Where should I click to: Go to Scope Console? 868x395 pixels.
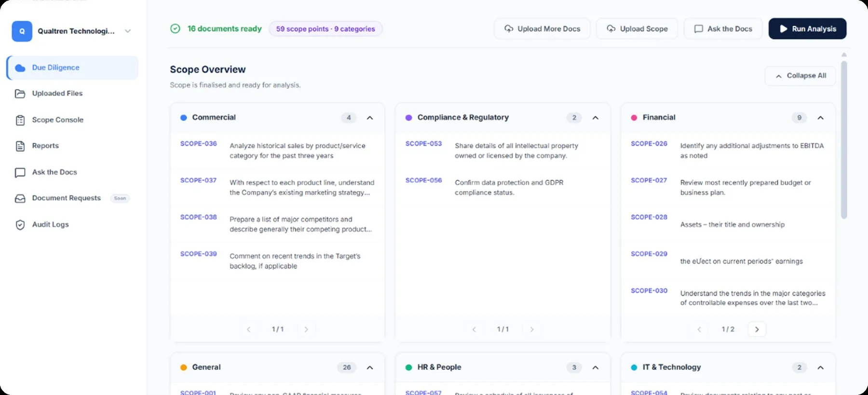pos(58,120)
